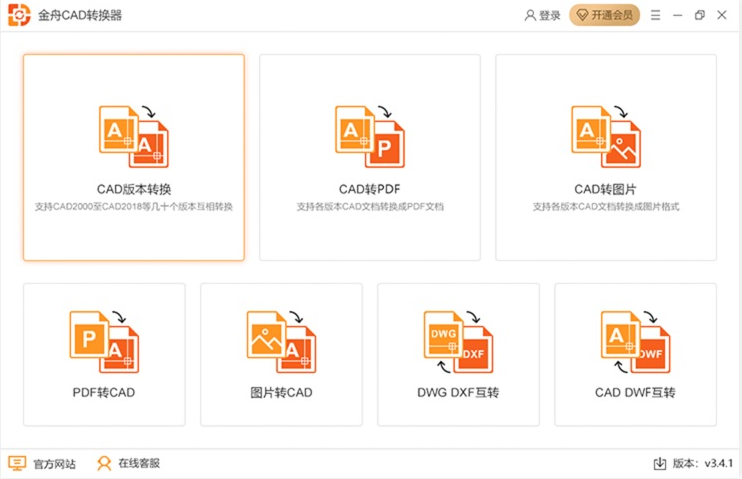Open 官方网站 link
This screenshot has height=479, width=742.
(x=54, y=464)
